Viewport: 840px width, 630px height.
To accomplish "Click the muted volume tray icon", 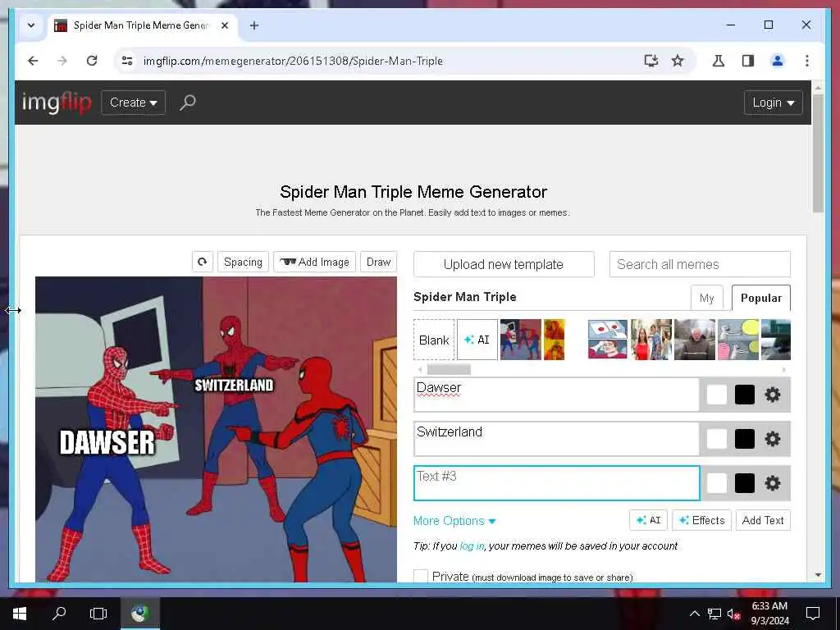I will (733, 614).
